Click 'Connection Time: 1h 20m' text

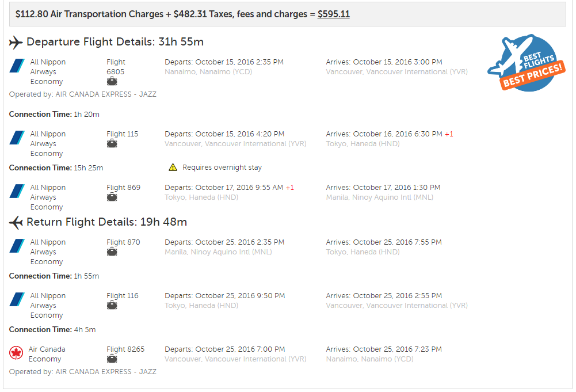[54, 114]
